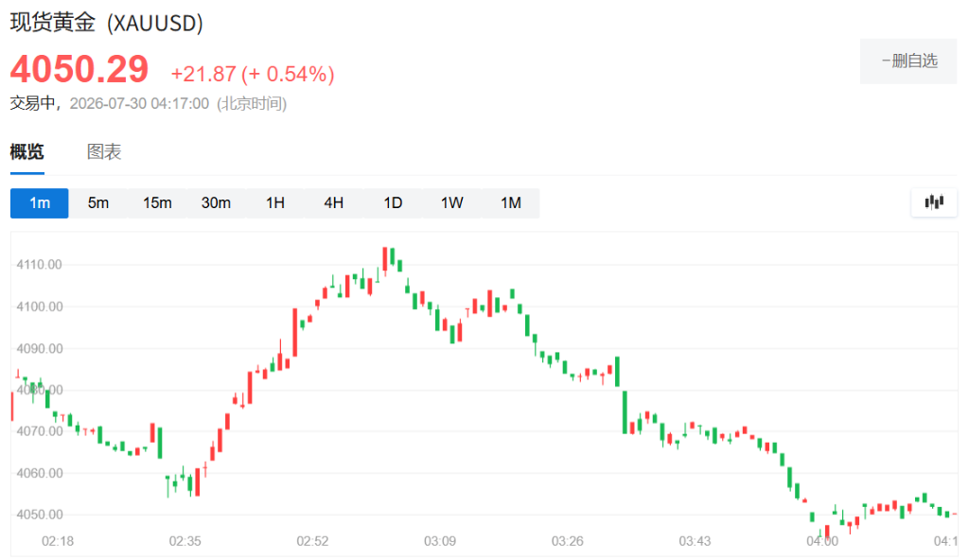Click the 03:09 time axis label
The height and width of the screenshot is (560, 969).
[x=440, y=541]
